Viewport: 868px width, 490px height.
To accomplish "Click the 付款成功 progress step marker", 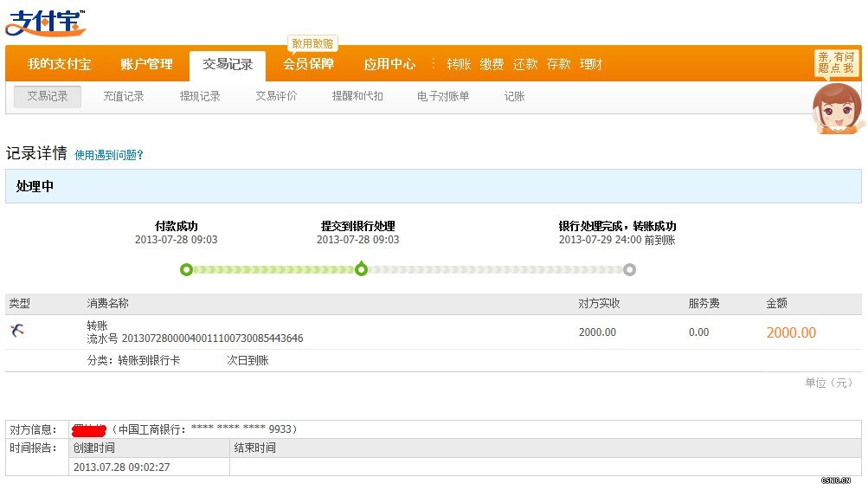I will (186, 269).
